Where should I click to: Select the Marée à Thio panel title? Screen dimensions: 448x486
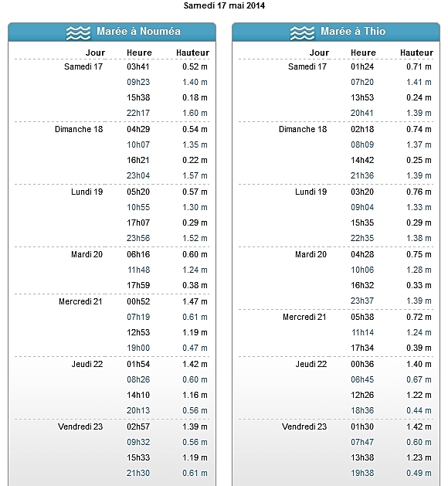(353, 32)
